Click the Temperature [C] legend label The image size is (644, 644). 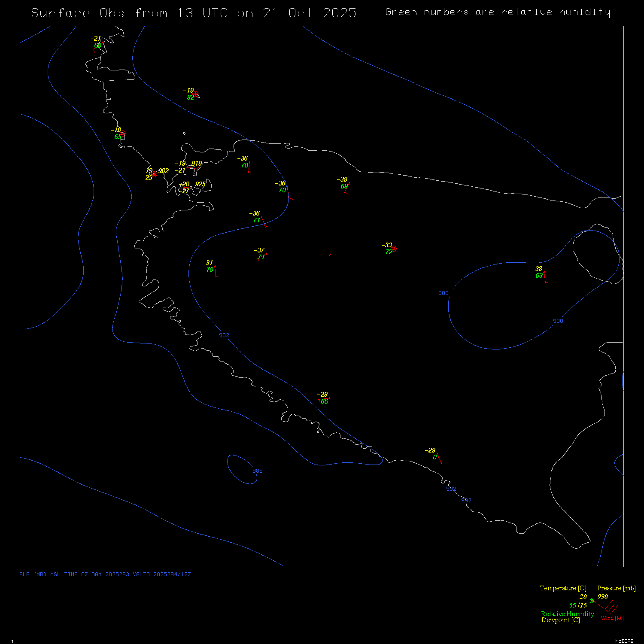(563, 588)
